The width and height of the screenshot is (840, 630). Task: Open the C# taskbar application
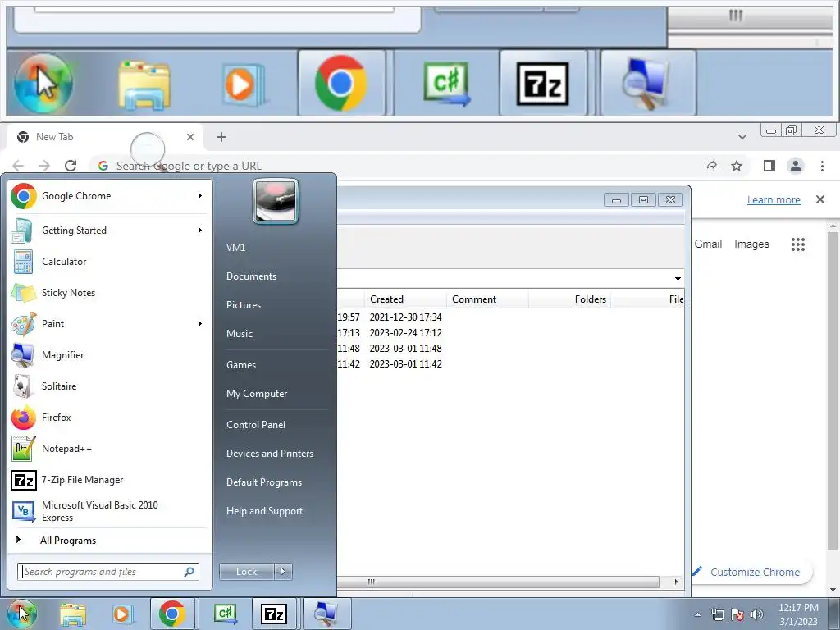(x=226, y=614)
